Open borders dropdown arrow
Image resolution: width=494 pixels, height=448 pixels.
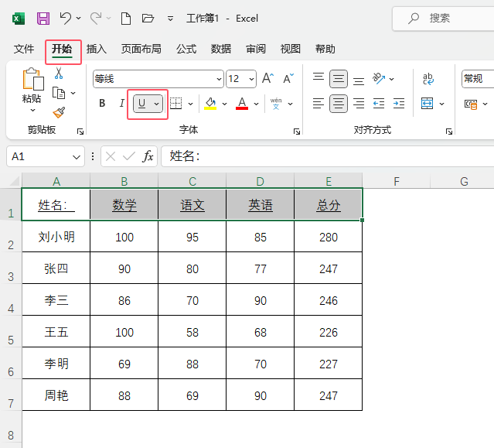click(191, 104)
